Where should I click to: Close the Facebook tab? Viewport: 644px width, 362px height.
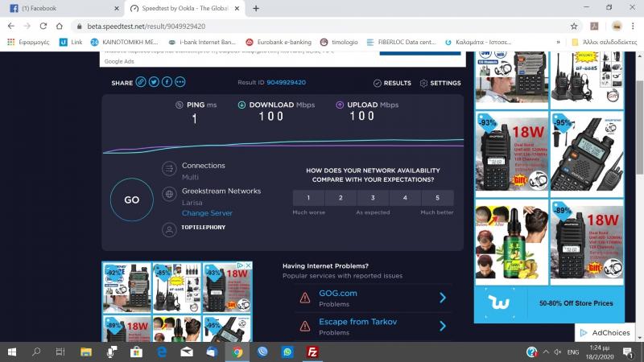(x=117, y=8)
